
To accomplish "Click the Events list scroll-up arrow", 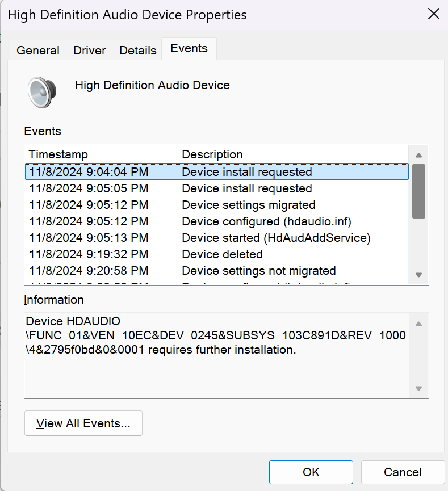I will pyautogui.click(x=418, y=154).
